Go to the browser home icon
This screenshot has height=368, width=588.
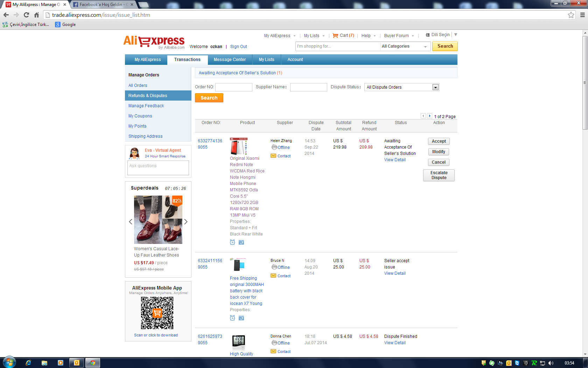36,15
